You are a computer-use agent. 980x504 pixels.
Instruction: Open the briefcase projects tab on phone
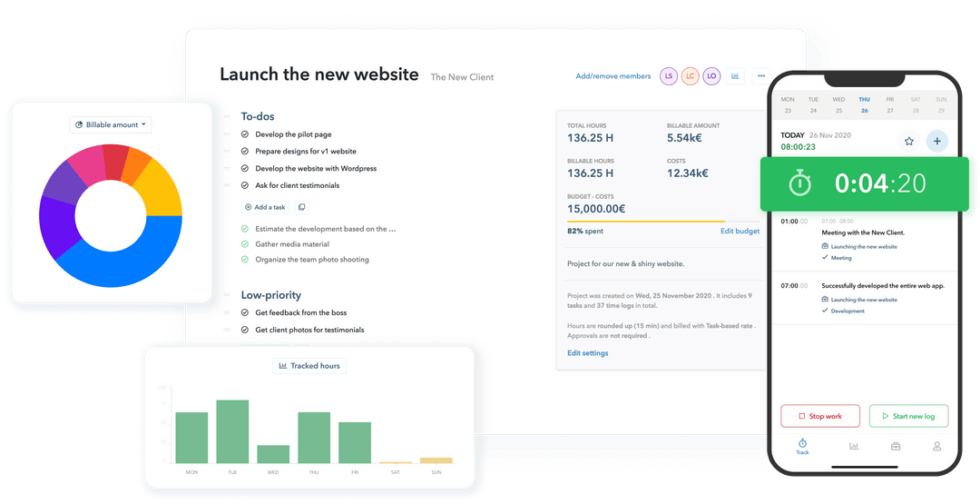point(896,446)
